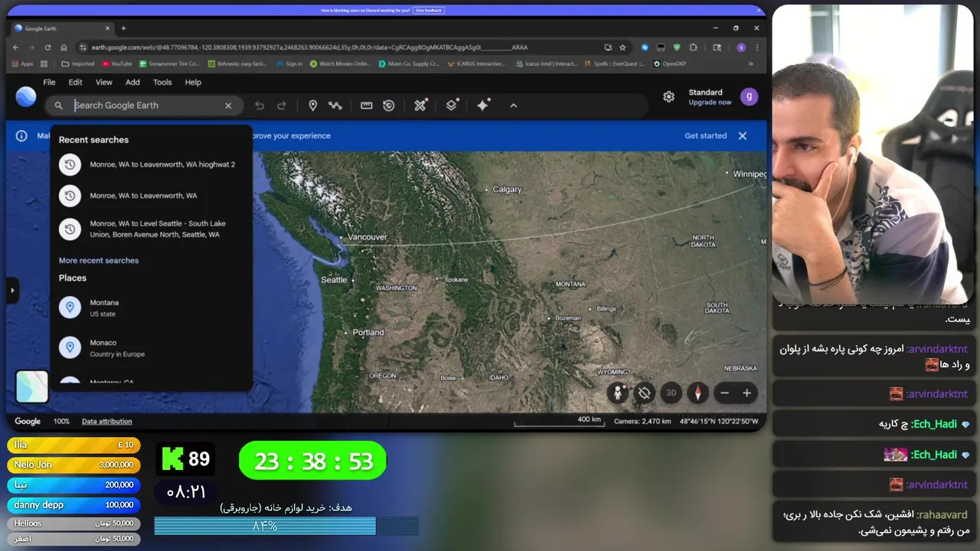Click the Chrome address bar URL
Screen dimensions: 980x551
(x=309, y=47)
